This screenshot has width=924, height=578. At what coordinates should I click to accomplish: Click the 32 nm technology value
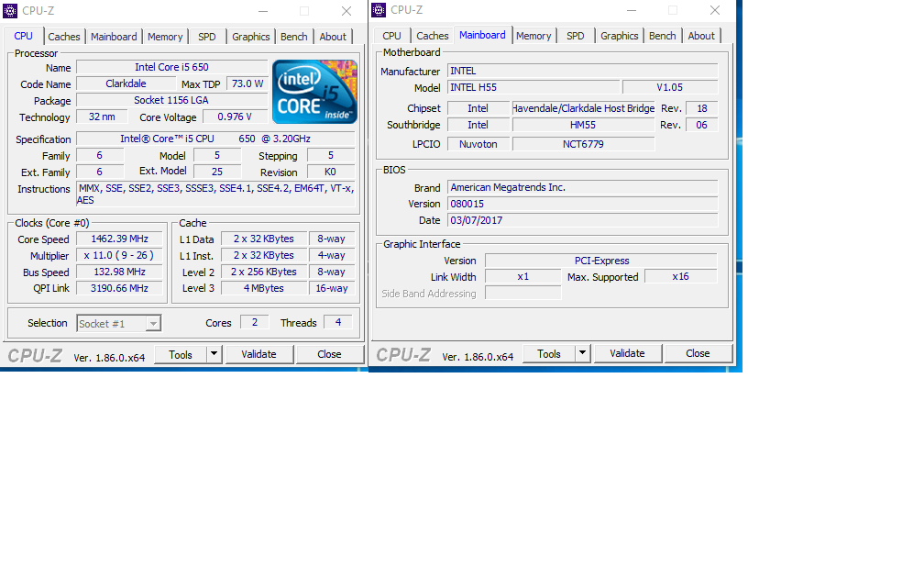tap(102, 117)
